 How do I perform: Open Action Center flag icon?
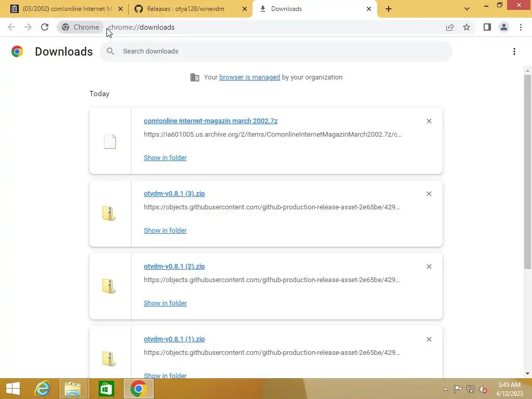tap(458, 389)
